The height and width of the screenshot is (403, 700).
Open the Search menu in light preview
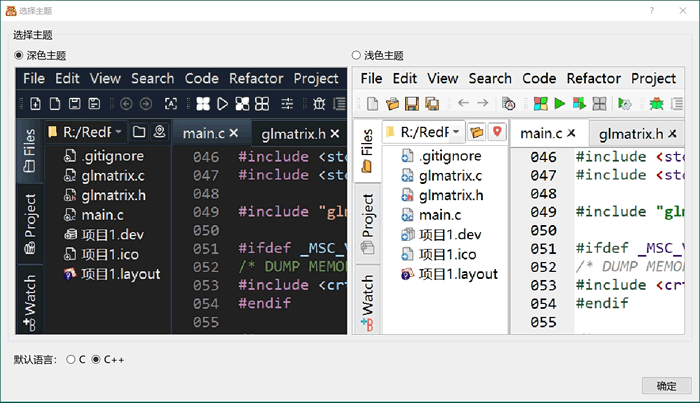pyautogui.click(x=490, y=79)
